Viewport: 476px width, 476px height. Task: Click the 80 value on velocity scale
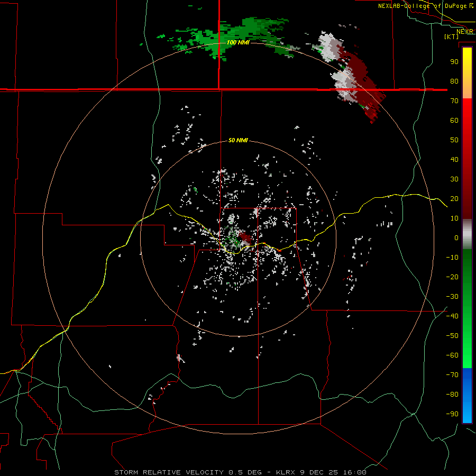(454, 81)
